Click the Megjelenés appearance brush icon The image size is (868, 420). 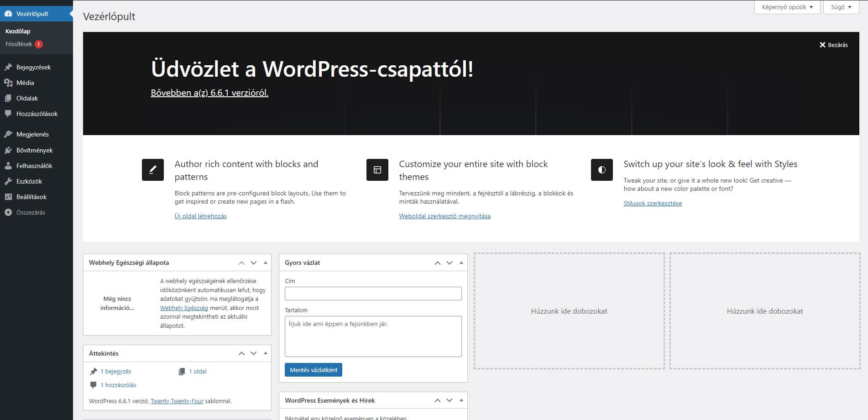pos(8,134)
